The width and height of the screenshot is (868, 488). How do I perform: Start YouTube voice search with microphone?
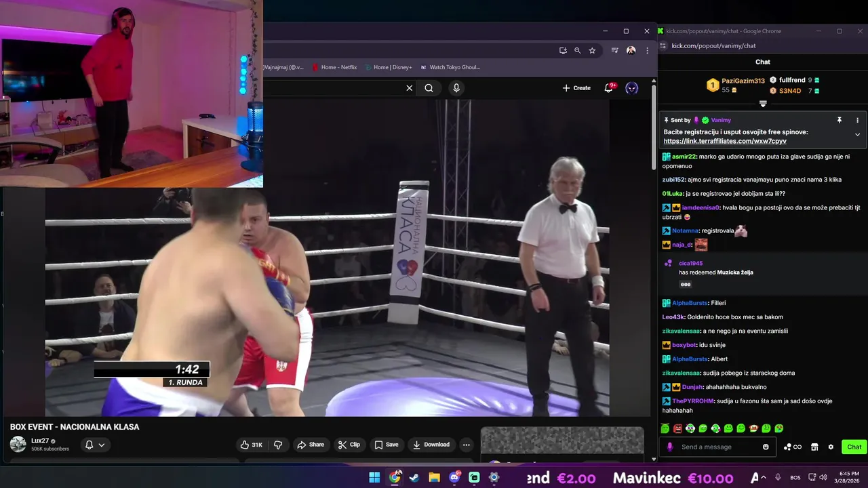[456, 88]
